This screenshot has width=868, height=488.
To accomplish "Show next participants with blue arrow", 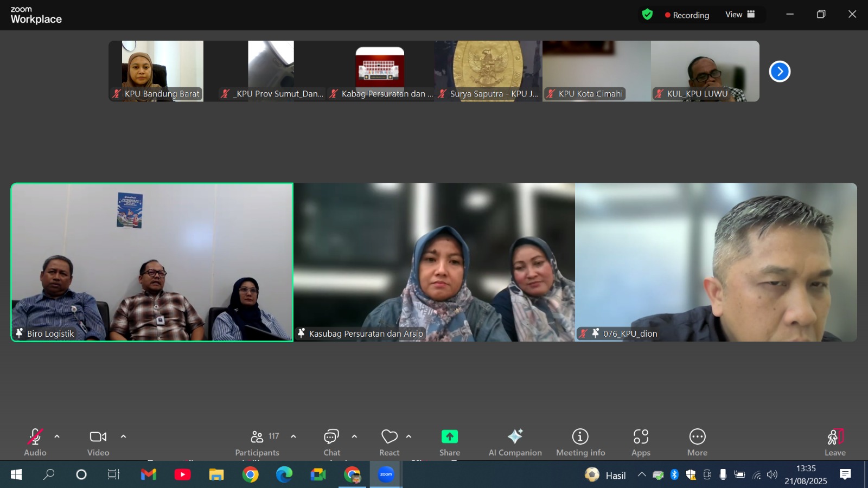I will coord(780,72).
